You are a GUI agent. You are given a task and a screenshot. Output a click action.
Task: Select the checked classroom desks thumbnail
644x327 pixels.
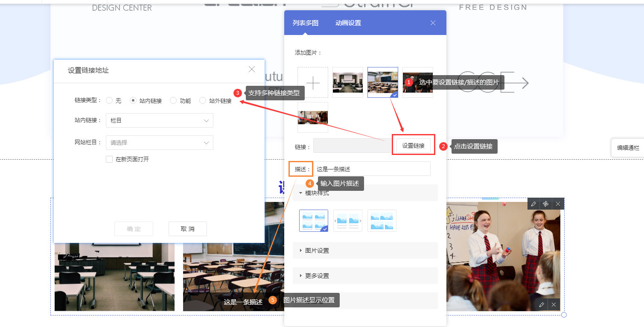point(383,82)
